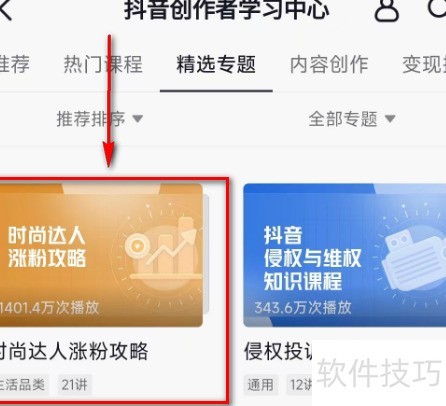Click the growth chart graphic on orange card

coord(164,249)
